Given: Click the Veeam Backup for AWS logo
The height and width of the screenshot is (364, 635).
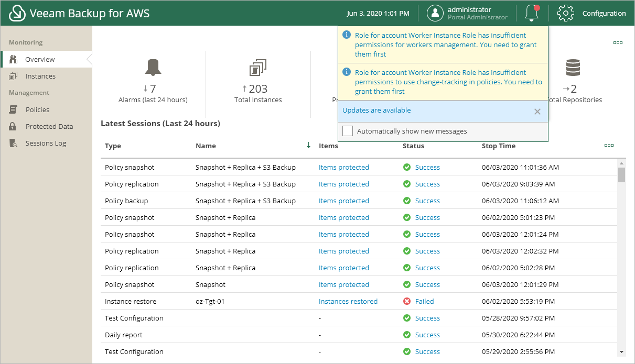Looking at the screenshot, I should [18, 13].
